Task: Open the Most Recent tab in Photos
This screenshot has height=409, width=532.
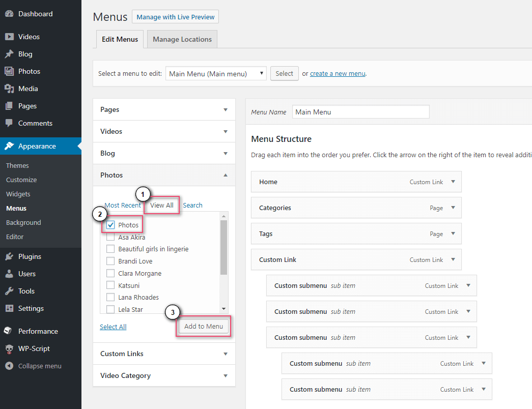Action: 123,205
